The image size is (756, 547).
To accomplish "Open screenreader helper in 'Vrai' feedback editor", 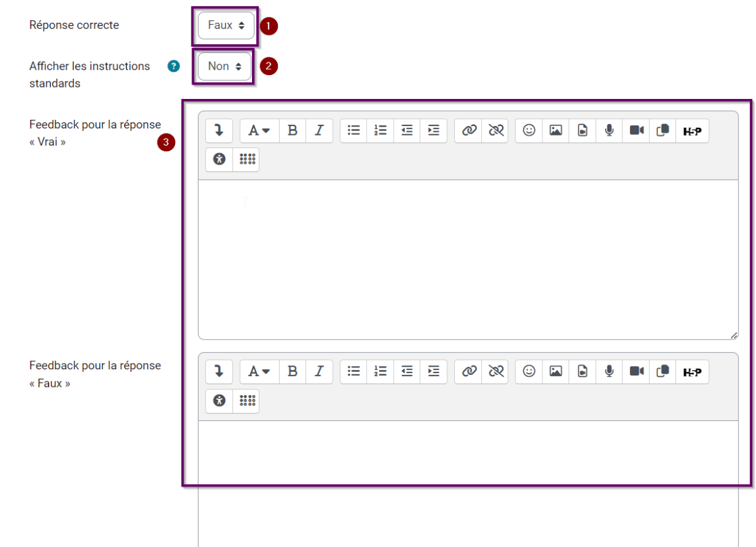I will [x=246, y=159].
